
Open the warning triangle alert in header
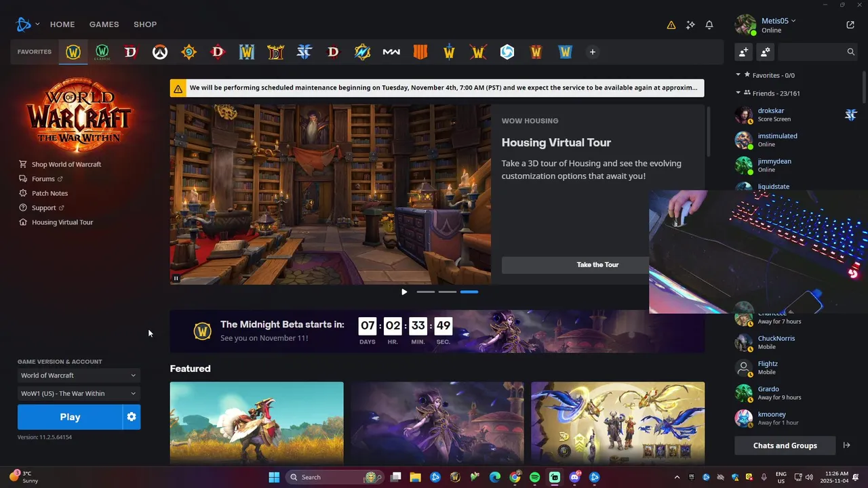[671, 25]
